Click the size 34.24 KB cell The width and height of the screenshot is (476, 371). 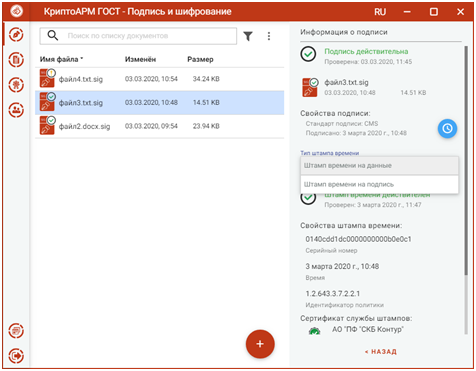[x=206, y=79]
